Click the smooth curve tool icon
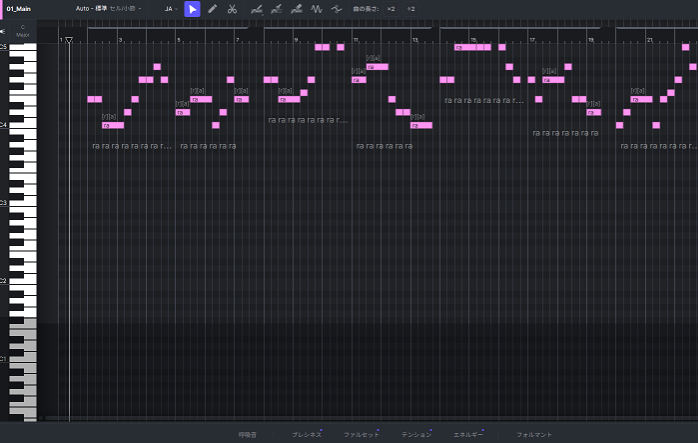Image resolution: width=698 pixels, height=443 pixels. coord(336,9)
